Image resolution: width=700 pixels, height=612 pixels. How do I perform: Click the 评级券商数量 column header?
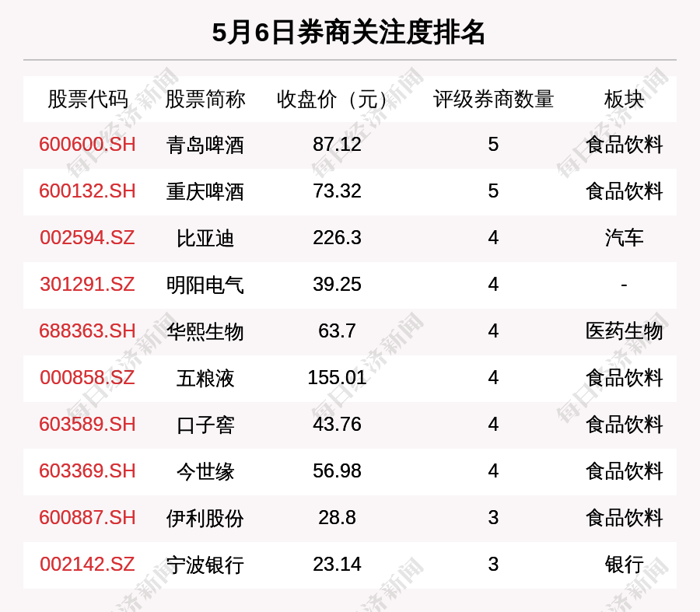pyautogui.click(x=493, y=99)
